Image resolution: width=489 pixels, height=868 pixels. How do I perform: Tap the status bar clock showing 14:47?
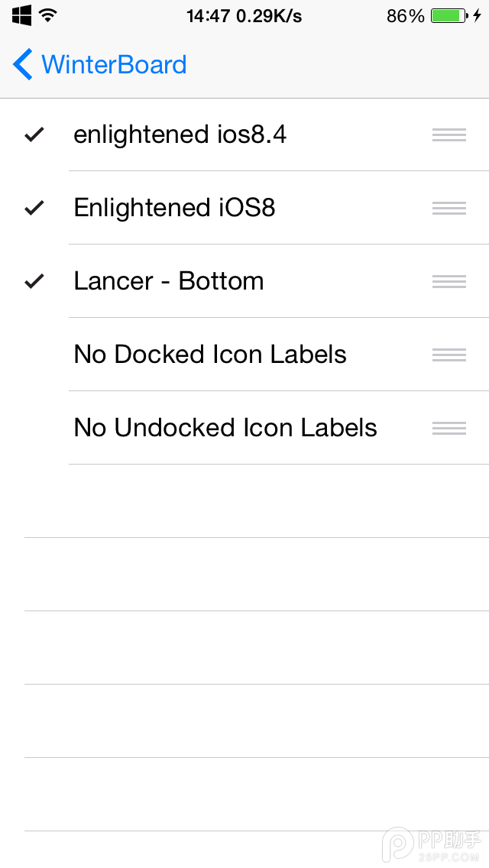pos(208,15)
